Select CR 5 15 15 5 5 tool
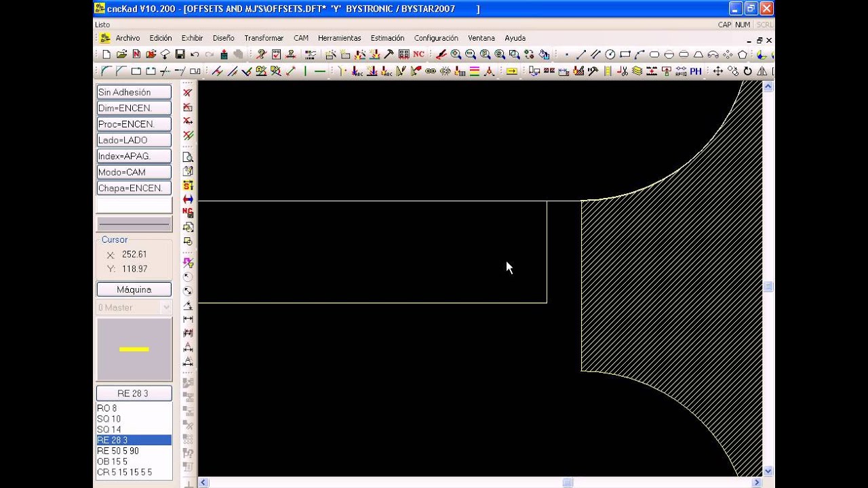This screenshot has height=488, width=868. click(x=134, y=472)
